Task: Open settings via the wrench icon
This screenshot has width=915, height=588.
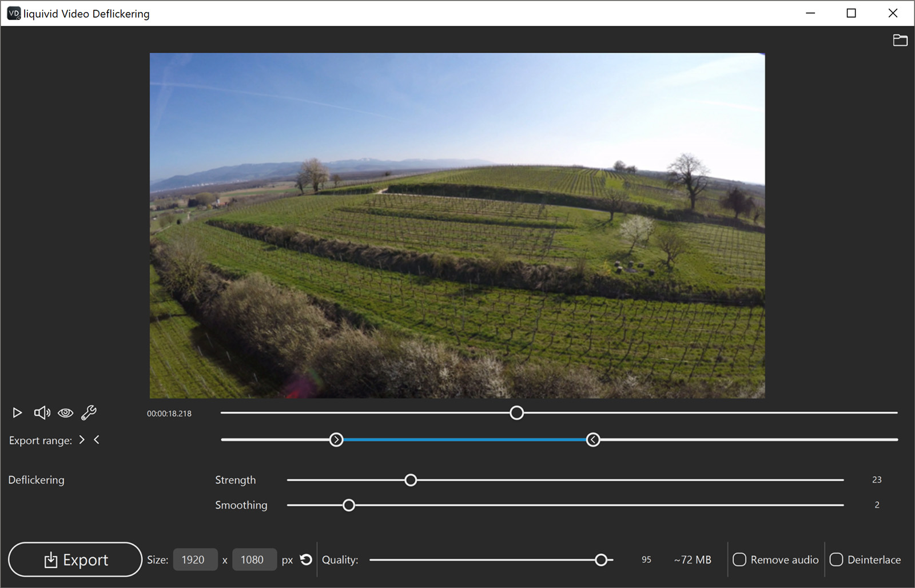Action: pyautogui.click(x=89, y=412)
